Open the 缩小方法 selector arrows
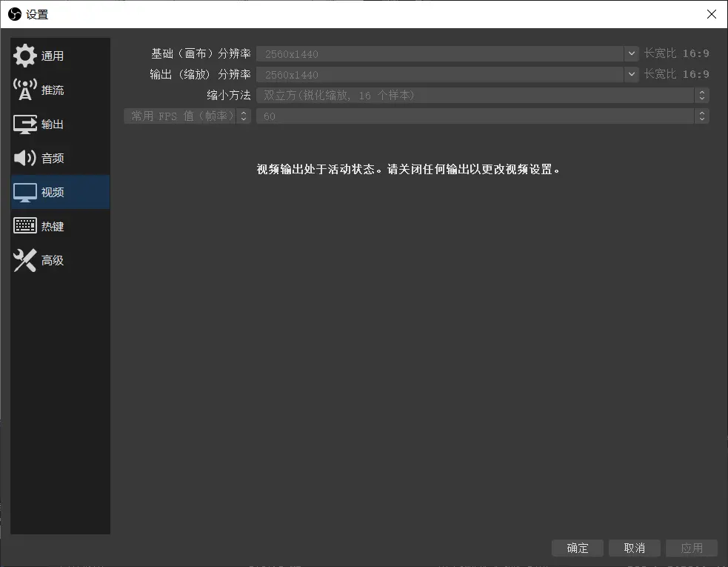The height and width of the screenshot is (567, 728). pos(702,96)
